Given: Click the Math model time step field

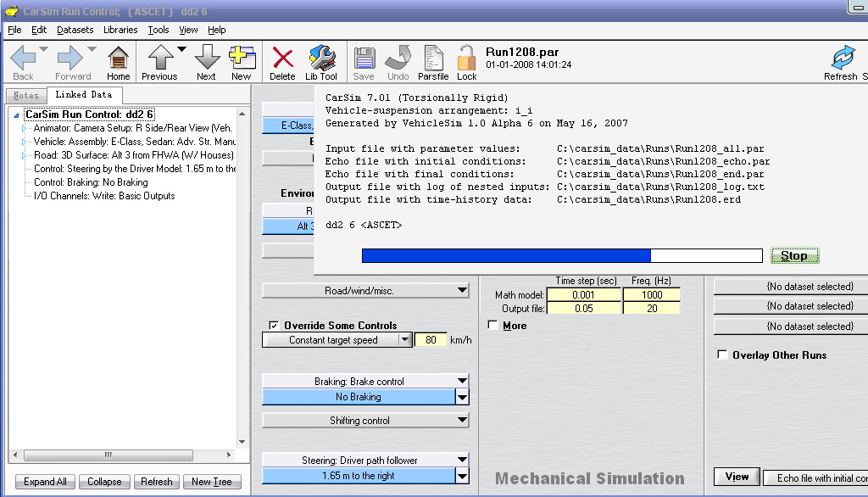Looking at the screenshot, I should coord(583,295).
